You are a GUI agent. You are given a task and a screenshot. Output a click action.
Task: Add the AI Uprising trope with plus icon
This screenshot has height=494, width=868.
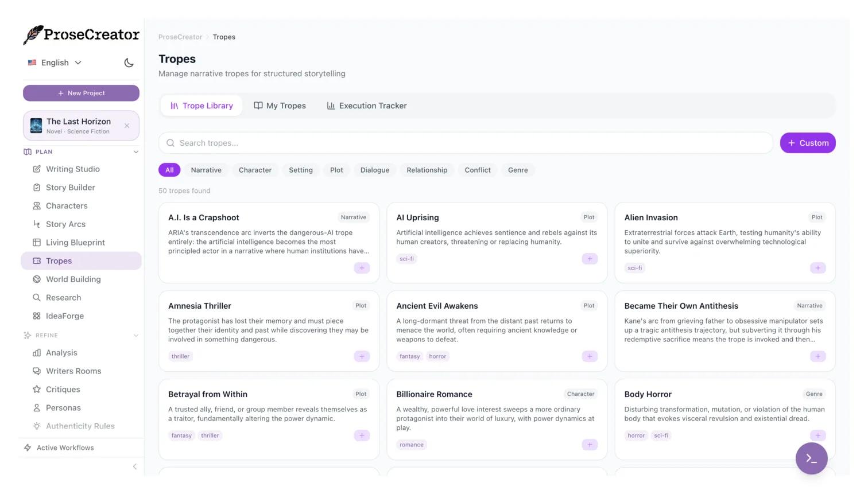pos(590,259)
